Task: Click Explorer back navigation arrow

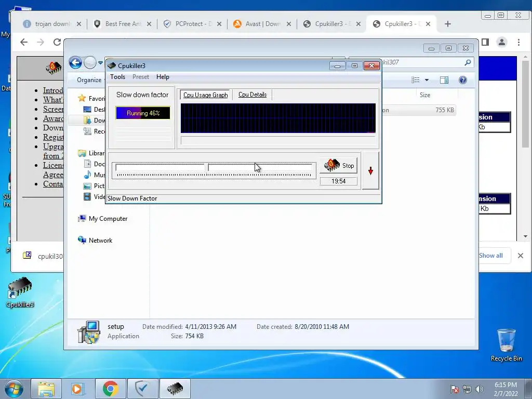Action: coord(75,63)
